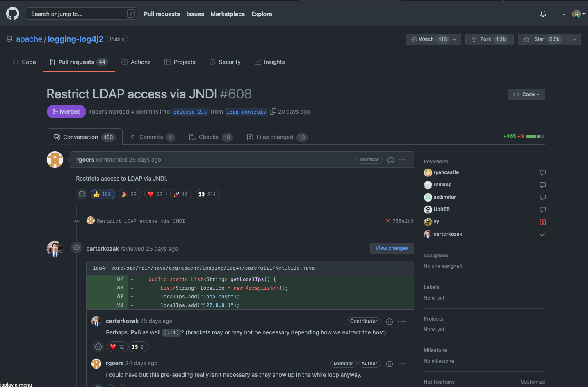Toggle heart 12 reaction on carterkozak comment
The width and height of the screenshot is (588, 387).
coord(117,347)
